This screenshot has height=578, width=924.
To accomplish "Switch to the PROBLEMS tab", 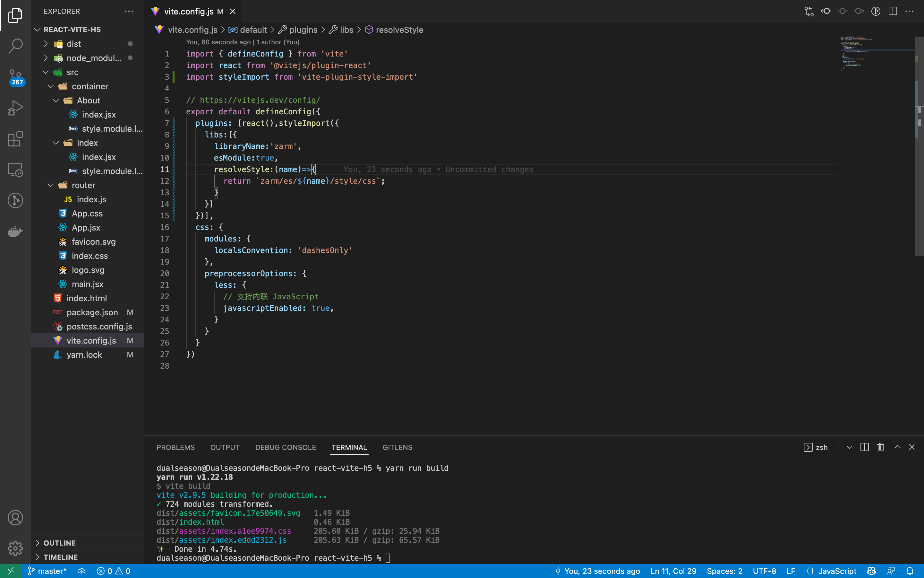I will coord(175,447).
